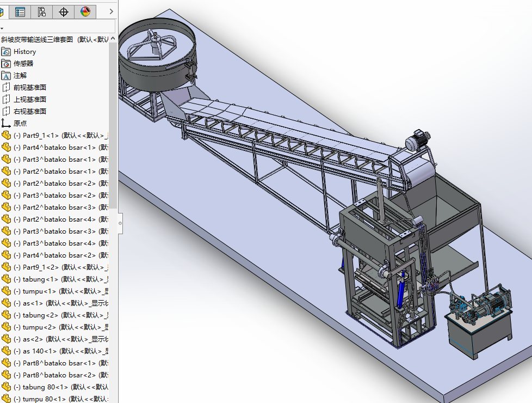Select the 右视基准面 plane icon

6,111
